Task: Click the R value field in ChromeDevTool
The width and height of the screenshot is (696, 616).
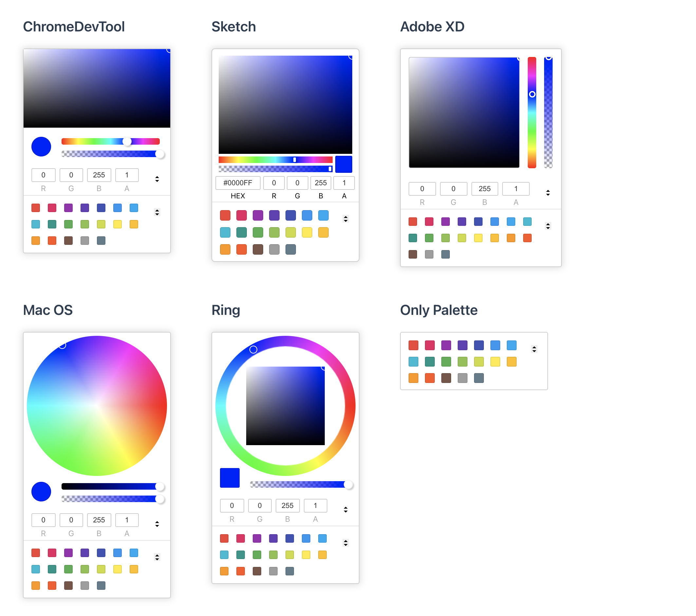Action: click(x=43, y=175)
